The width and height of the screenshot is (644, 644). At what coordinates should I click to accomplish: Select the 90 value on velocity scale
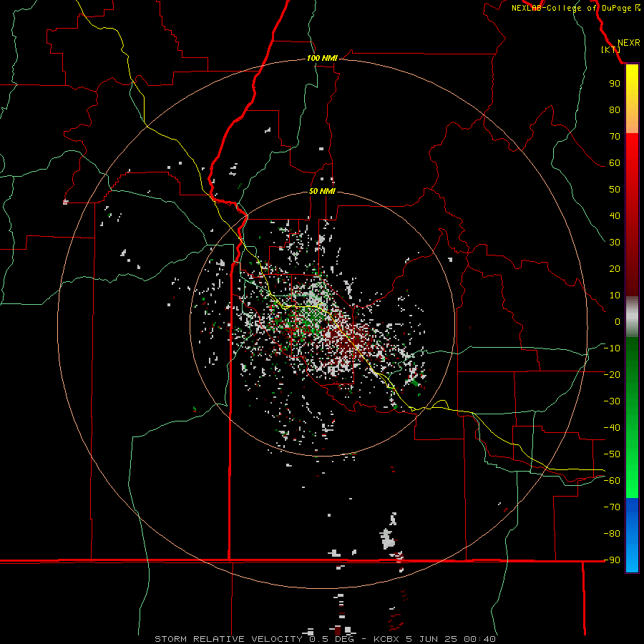615,84
